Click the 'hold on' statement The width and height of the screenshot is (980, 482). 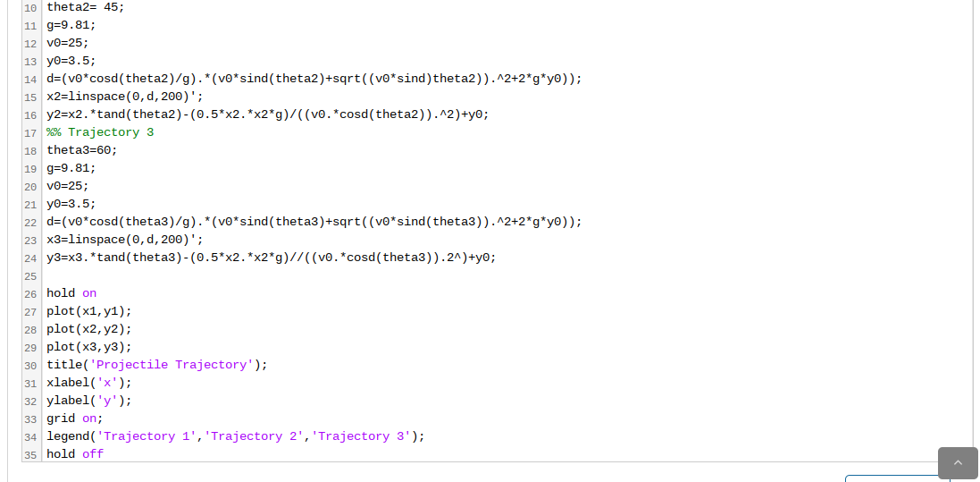coord(71,293)
